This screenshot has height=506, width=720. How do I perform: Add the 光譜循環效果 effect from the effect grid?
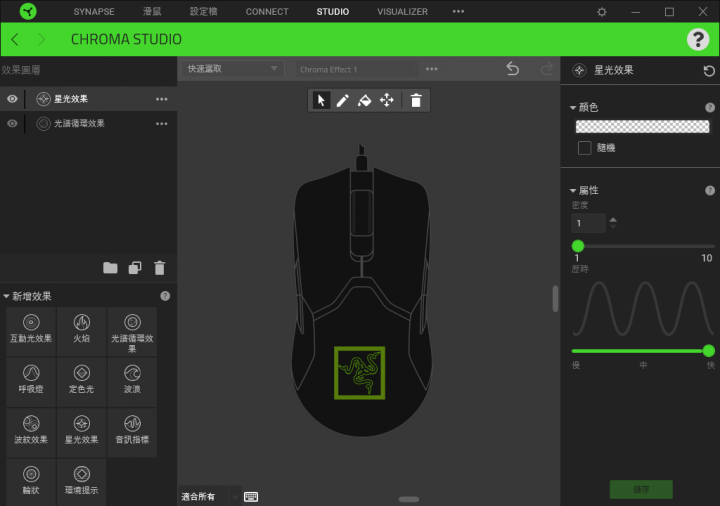click(x=132, y=331)
